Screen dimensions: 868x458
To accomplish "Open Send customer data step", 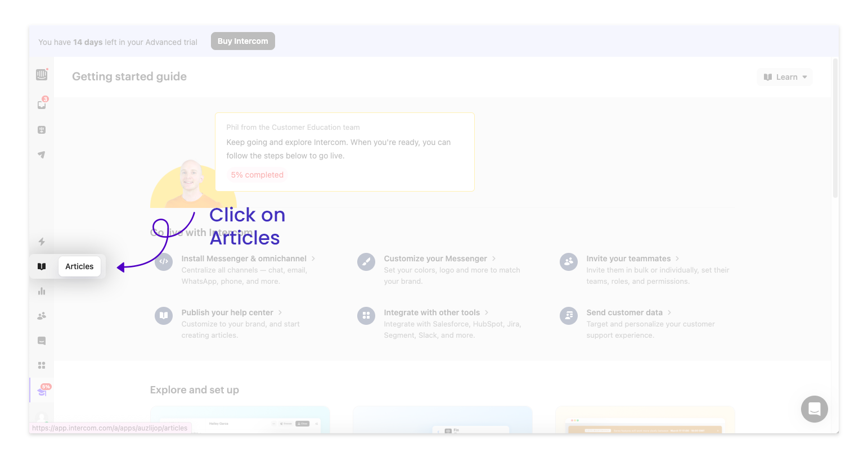I will tap(624, 312).
